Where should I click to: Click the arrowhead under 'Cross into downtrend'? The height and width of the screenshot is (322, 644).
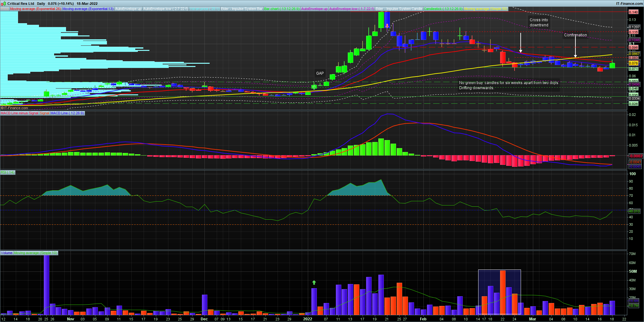521,51
